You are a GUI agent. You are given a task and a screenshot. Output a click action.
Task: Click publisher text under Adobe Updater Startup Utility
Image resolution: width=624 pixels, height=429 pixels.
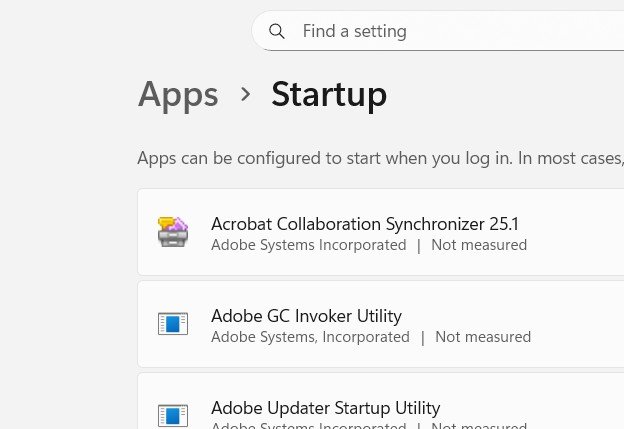pos(308,426)
